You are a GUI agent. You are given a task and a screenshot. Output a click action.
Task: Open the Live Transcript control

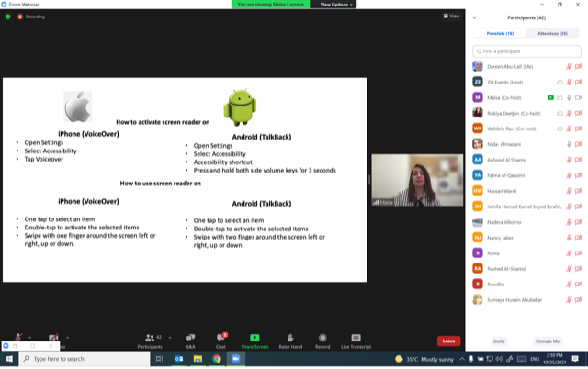tap(356, 338)
